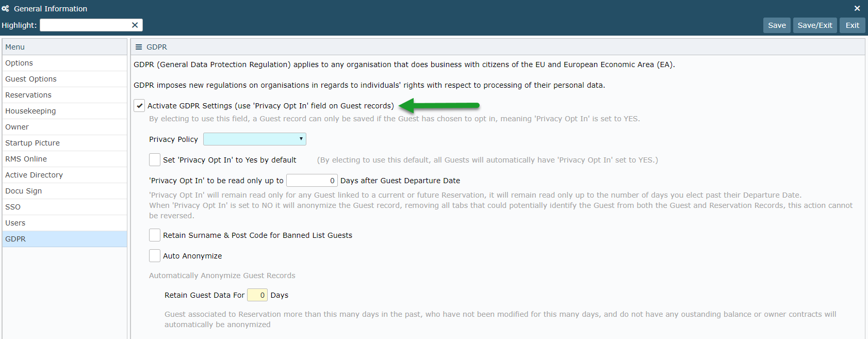Click the Save/Exit button
The height and width of the screenshot is (339, 868).
[815, 25]
